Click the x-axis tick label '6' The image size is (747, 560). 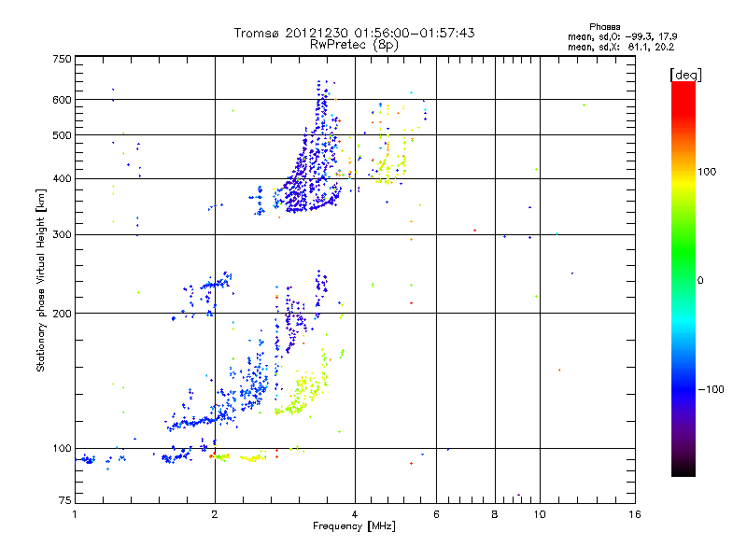(436, 514)
